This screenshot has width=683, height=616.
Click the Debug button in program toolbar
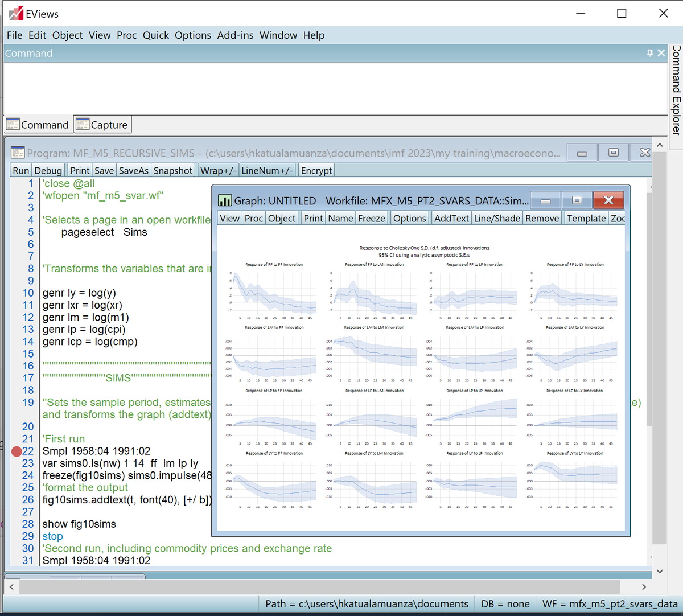[48, 170]
